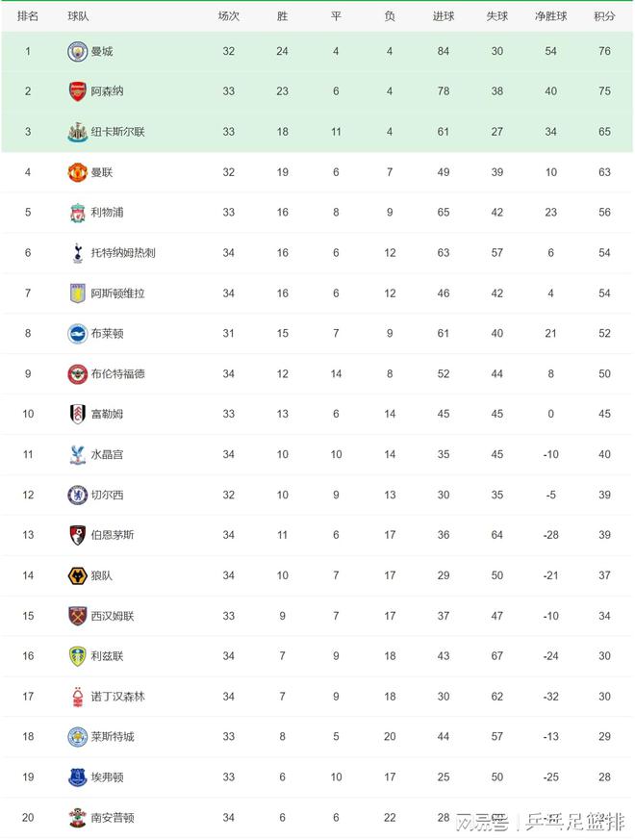Click the Chelsea club crest icon
Viewport: 635px width, 840px height.
click(x=78, y=495)
